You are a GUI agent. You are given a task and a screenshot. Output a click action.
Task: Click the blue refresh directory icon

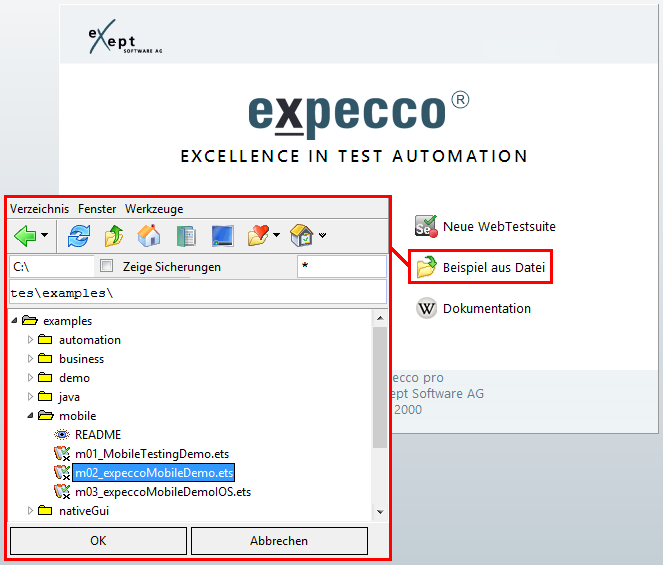tap(79, 237)
